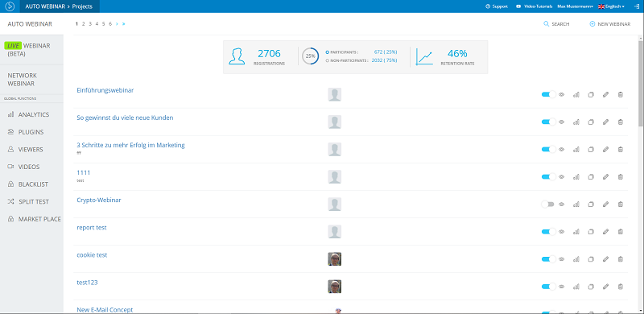
Task: Open the Englisch language dropdown
Action: pyautogui.click(x=611, y=6)
